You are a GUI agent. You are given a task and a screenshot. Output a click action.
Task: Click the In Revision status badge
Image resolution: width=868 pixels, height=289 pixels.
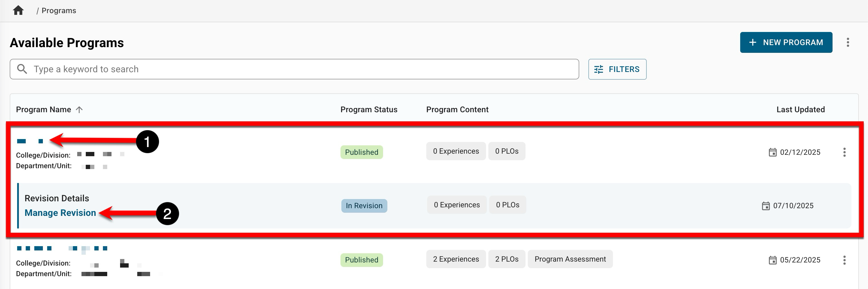(364, 206)
